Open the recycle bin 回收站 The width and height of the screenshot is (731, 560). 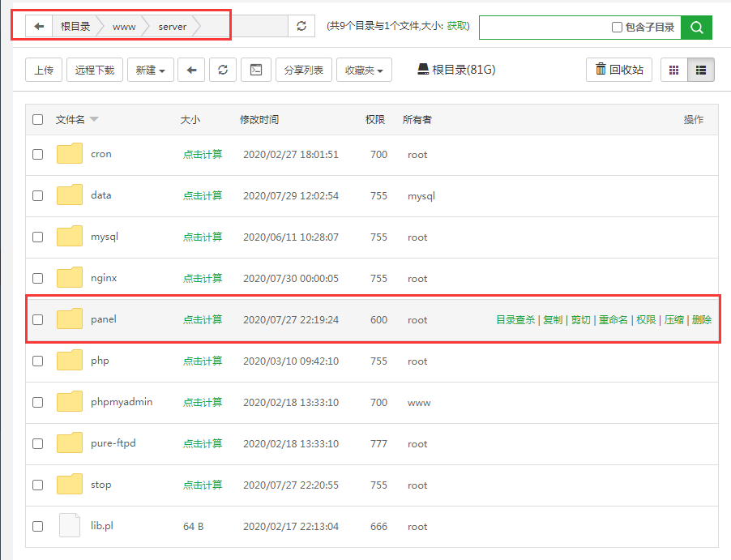[x=619, y=70]
